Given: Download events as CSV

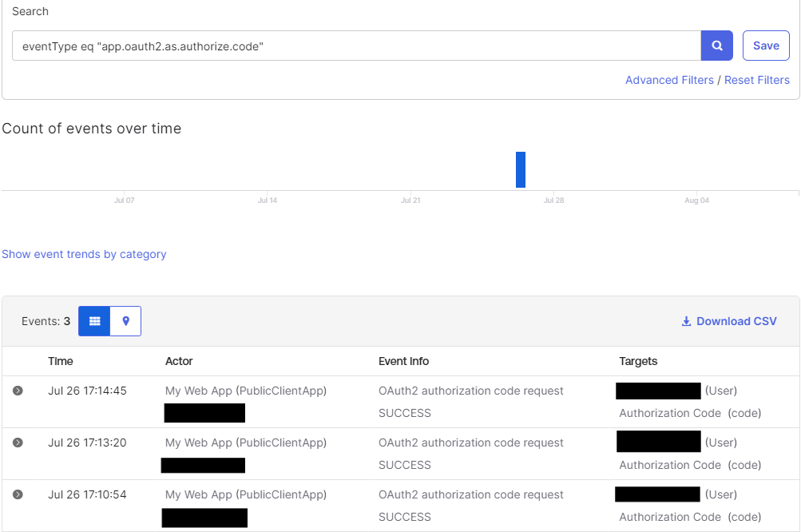Looking at the screenshot, I should pyautogui.click(x=728, y=321).
